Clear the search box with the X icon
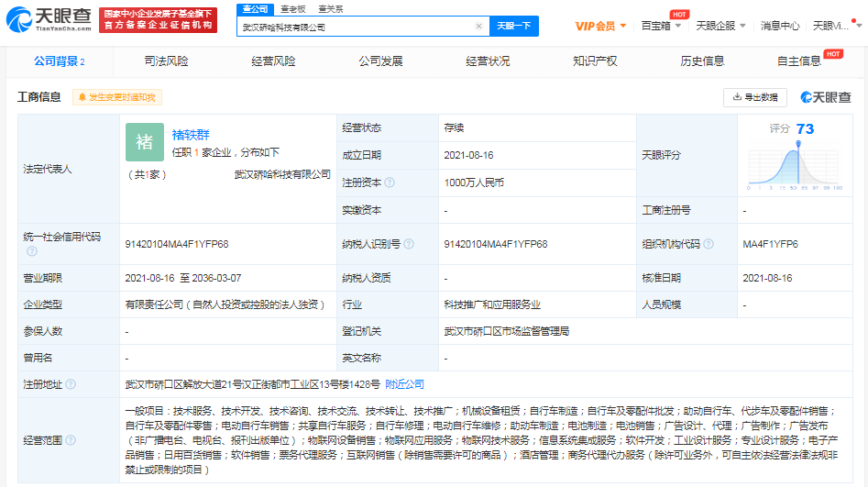The height and width of the screenshot is (487, 868). [478, 26]
